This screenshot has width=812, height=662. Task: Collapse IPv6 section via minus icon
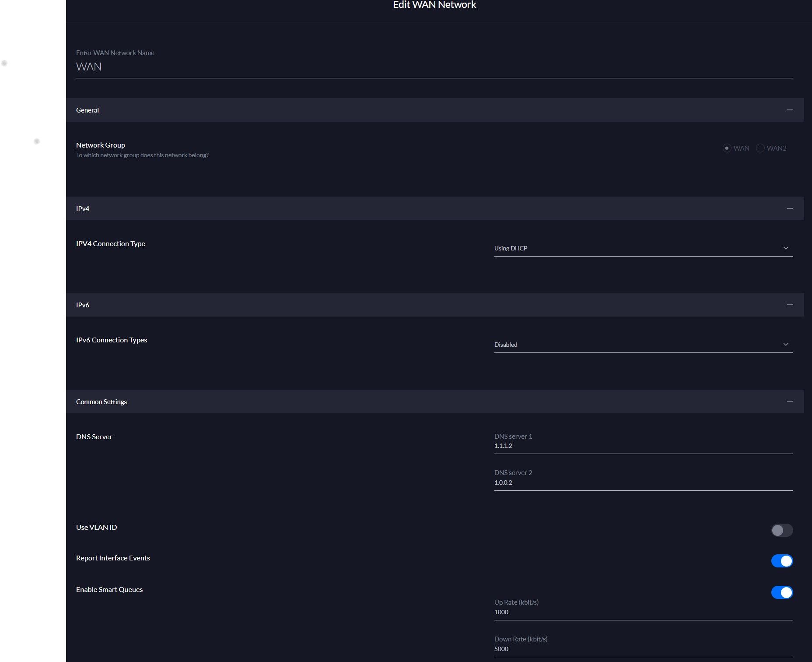tap(790, 305)
